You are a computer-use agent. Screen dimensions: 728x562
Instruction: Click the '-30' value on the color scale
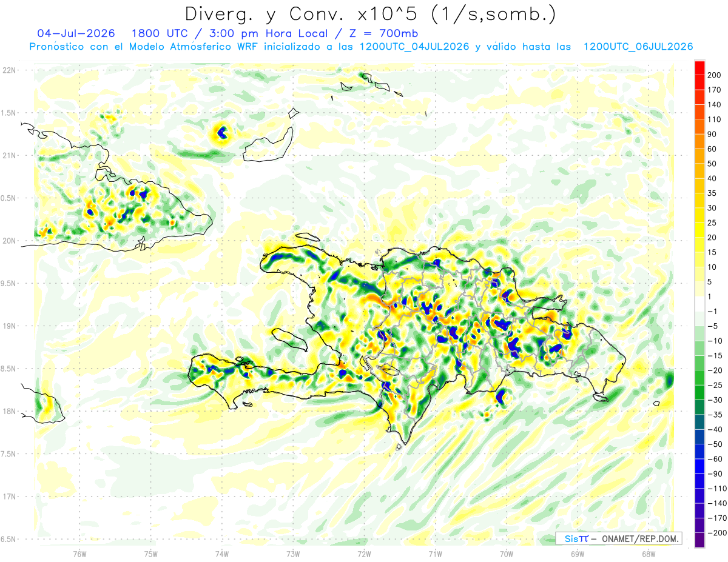[715, 400]
